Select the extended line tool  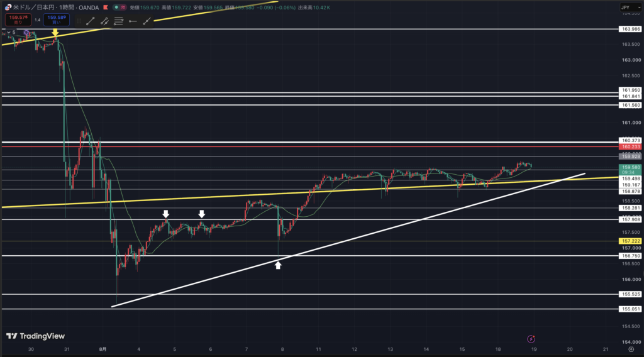(147, 21)
